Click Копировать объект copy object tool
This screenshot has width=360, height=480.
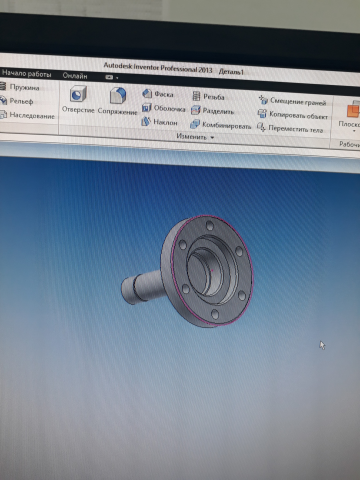click(x=293, y=115)
